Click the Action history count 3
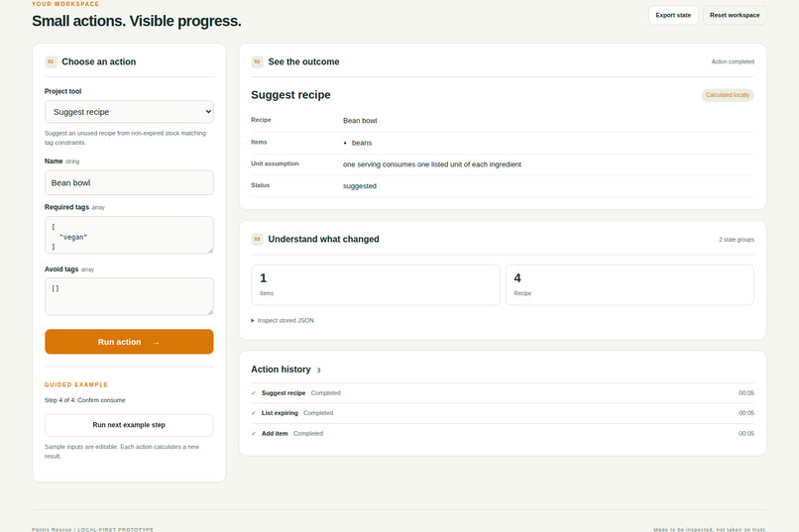The height and width of the screenshot is (532, 799). pyautogui.click(x=318, y=371)
